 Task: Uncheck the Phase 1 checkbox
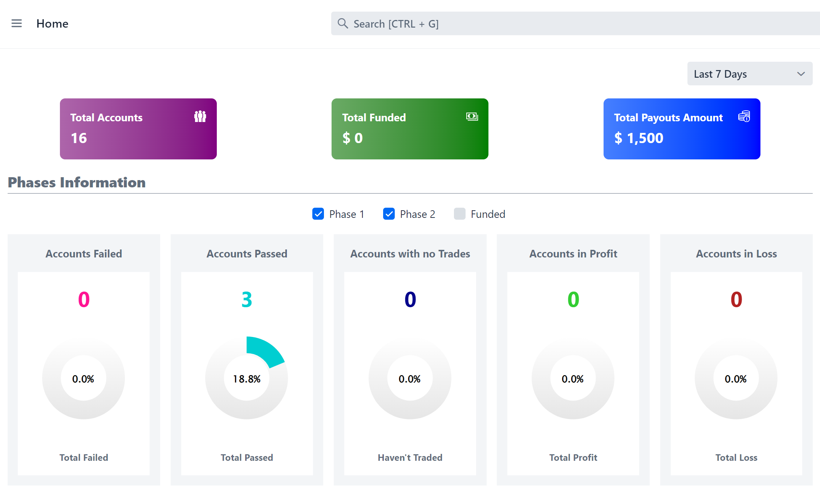click(x=318, y=214)
